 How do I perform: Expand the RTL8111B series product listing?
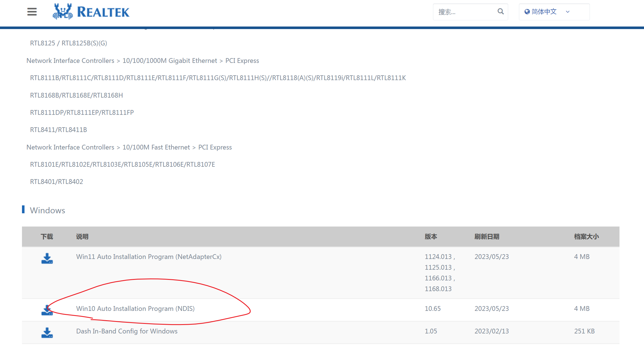217,77
